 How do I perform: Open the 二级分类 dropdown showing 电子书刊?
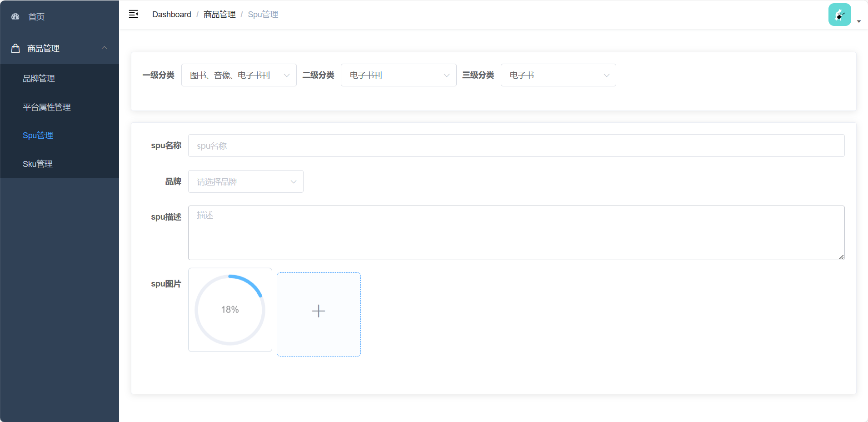399,75
